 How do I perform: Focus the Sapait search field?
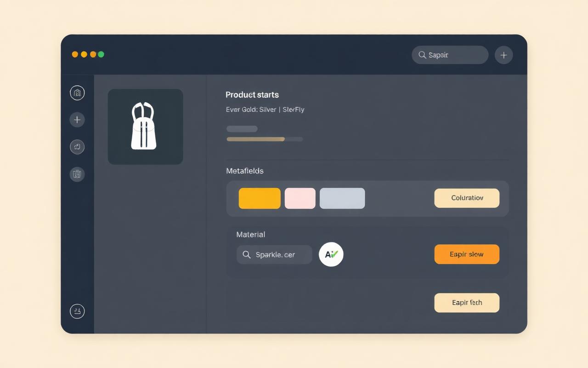pos(450,55)
